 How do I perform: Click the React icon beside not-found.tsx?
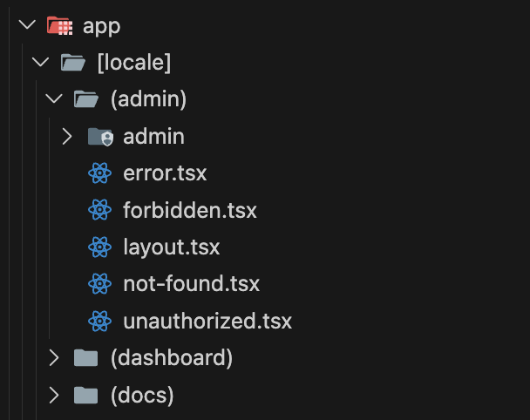coord(100,284)
